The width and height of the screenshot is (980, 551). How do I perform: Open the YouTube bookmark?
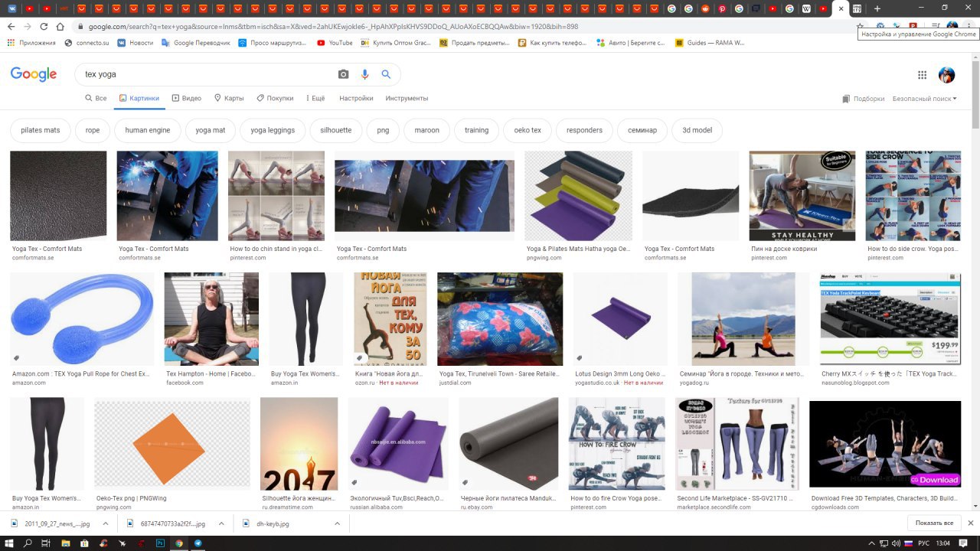point(335,43)
